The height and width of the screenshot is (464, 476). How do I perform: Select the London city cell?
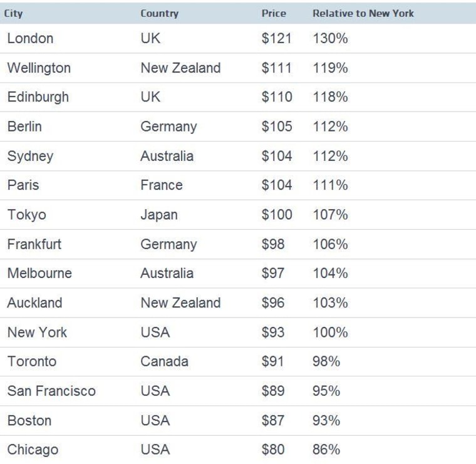(30, 38)
